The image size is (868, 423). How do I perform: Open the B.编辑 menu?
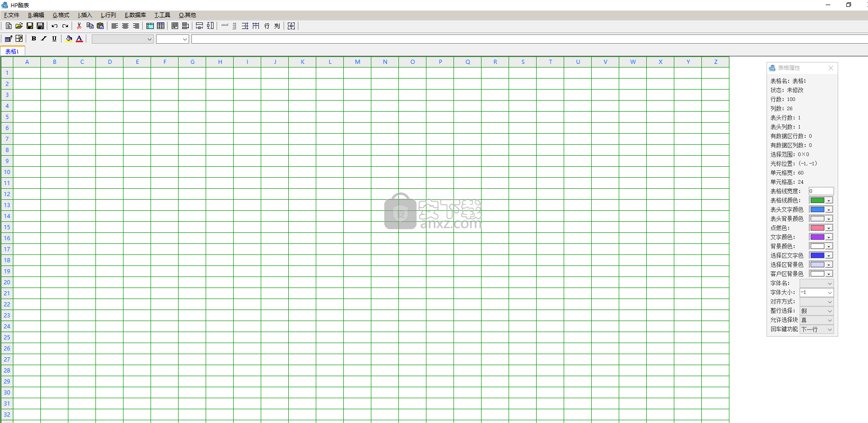coord(36,15)
